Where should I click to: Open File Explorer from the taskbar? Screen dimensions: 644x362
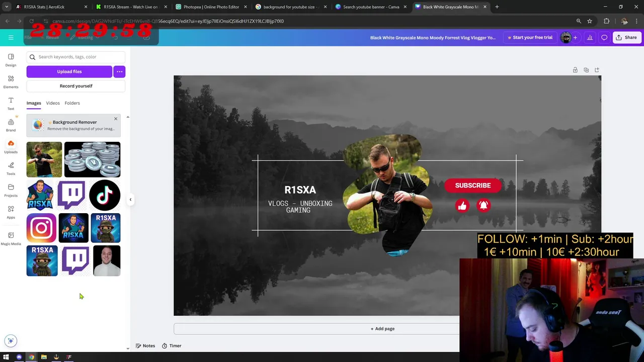44,357
